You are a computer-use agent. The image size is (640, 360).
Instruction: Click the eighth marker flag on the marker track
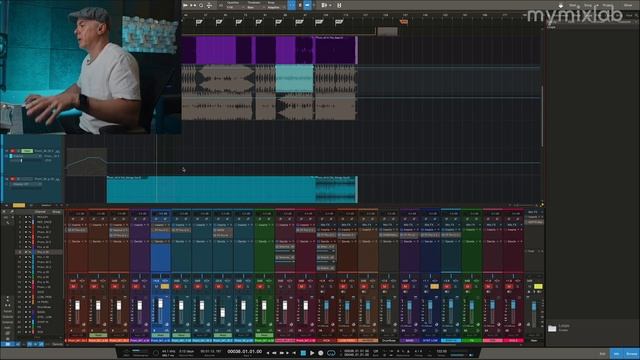(339, 22)
